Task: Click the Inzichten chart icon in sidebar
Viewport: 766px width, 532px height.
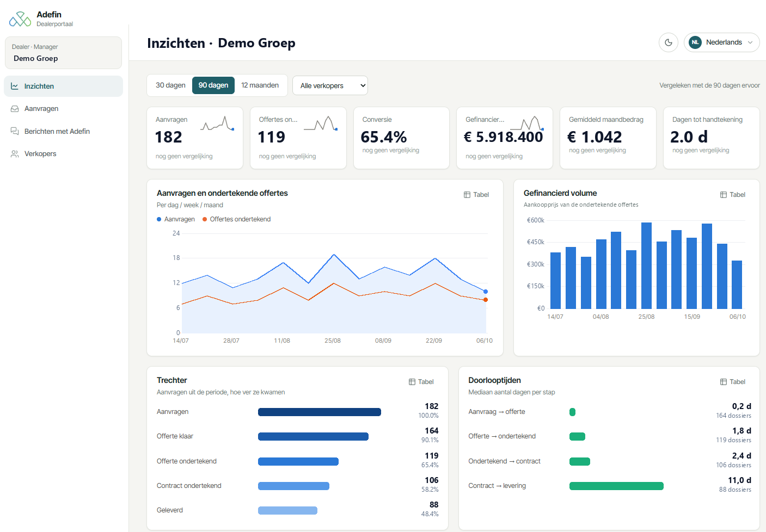Action: [x=15, y=86]
